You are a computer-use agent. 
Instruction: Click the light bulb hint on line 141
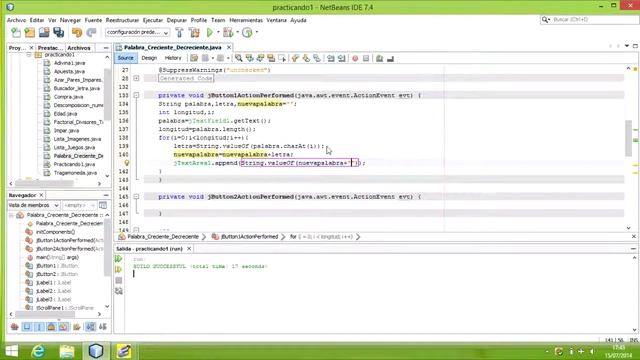tap(127, 163)
